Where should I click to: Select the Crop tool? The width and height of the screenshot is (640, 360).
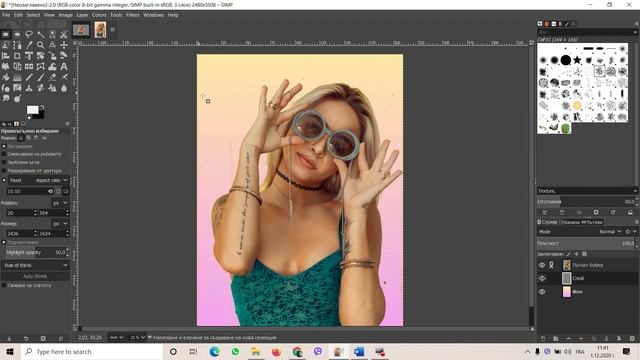(17, 56)
